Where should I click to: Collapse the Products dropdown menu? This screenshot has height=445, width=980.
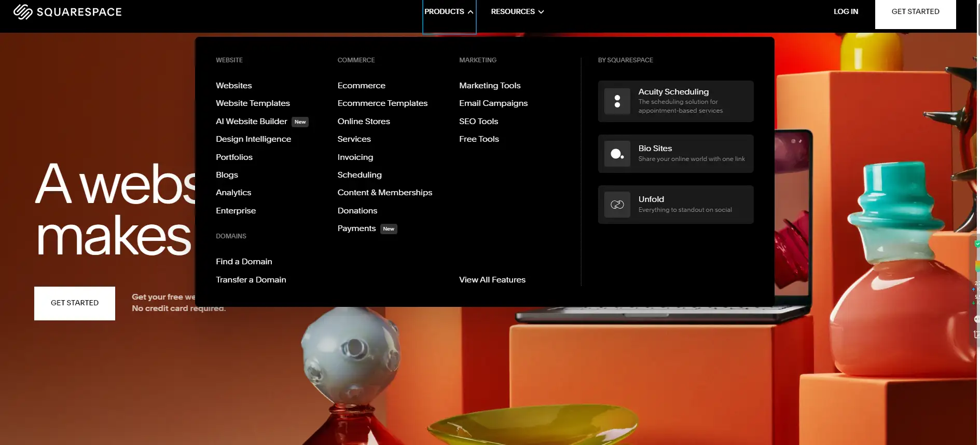point(449,11)
